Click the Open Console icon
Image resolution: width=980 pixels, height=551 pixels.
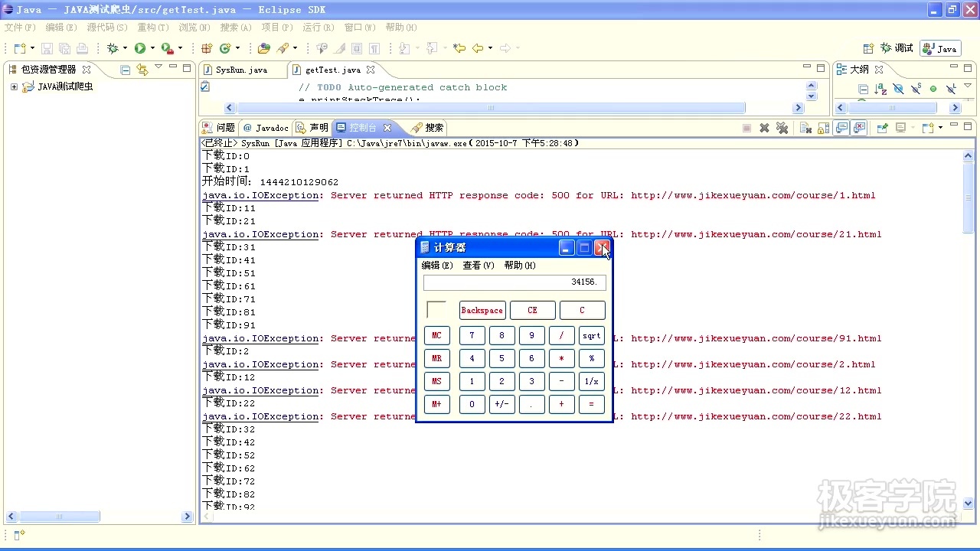click(929, 128)
